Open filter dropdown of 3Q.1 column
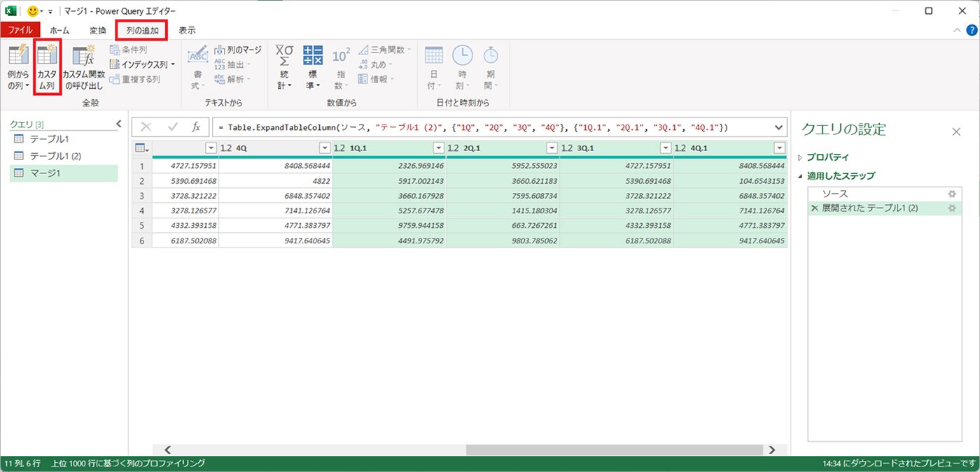 pyautogui.click(x=665, y=148)
